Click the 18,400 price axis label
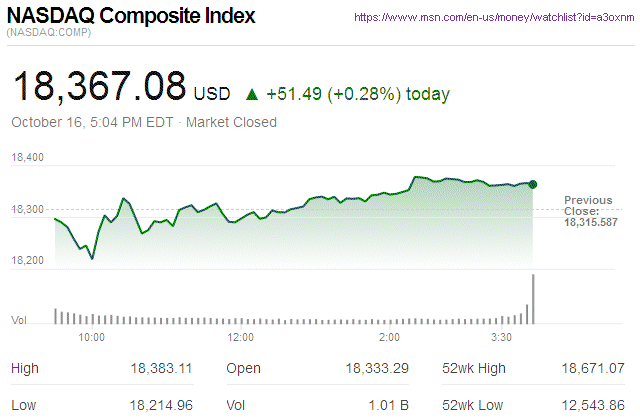 [27, 158]
